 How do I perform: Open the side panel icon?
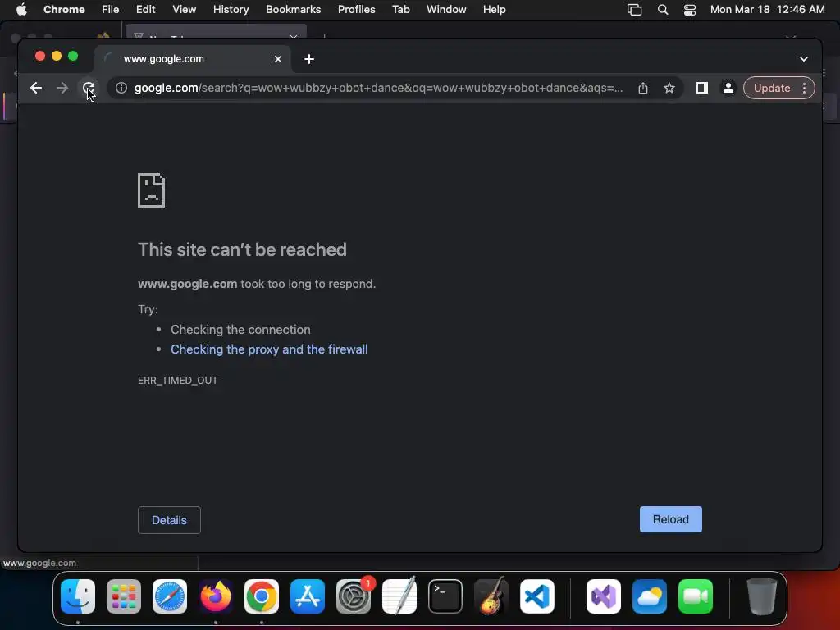(702, 88)
